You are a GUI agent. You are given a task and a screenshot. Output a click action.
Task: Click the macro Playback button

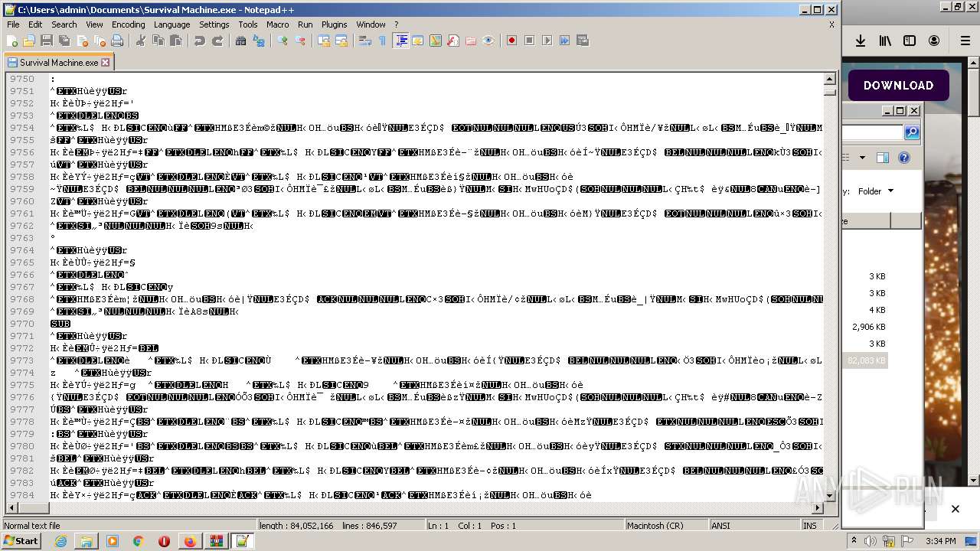tap(547, 41)
